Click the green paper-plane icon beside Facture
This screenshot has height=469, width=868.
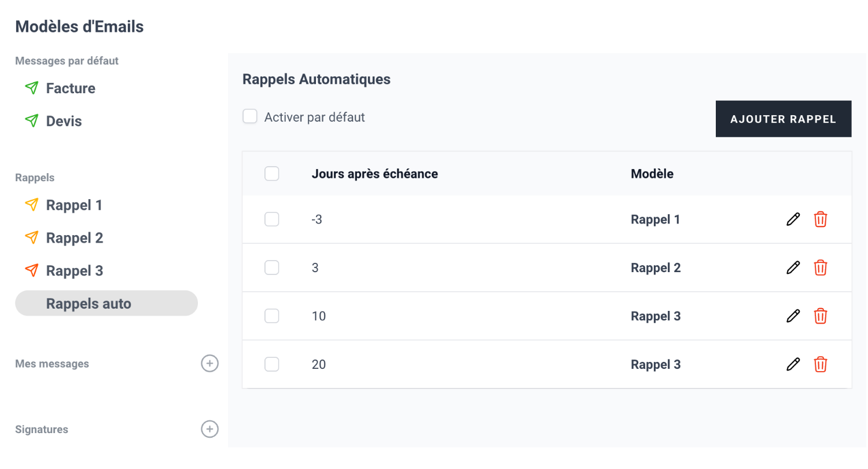[x=32, y=89]
